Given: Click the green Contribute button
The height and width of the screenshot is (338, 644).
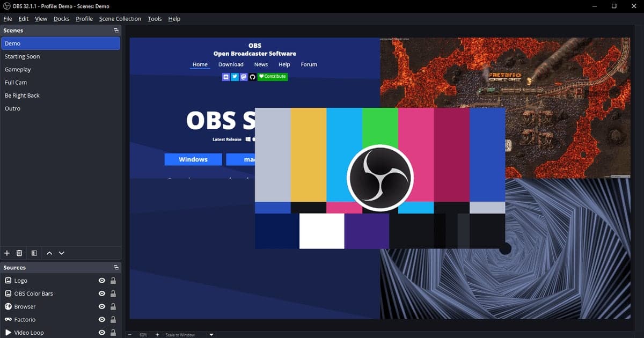Looking at the screenshot, I should pyautogui.click(x=273, y=77).
